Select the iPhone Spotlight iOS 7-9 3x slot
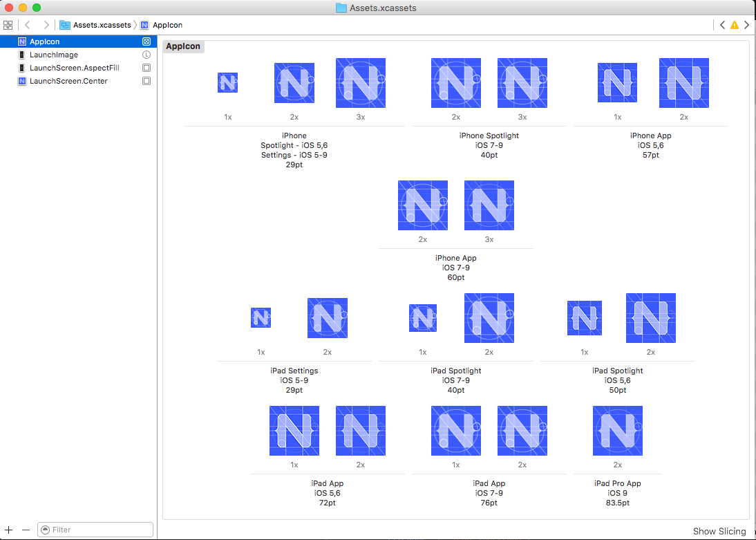 [522, 83]
